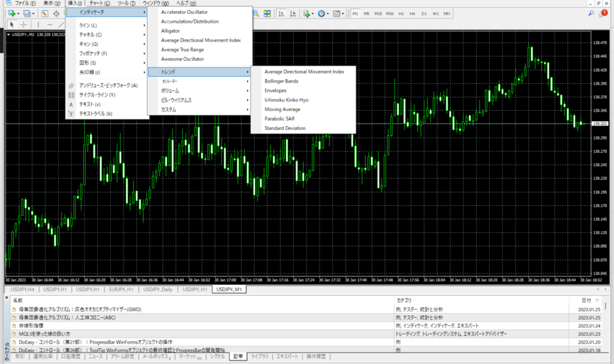Screen dimensions: 614x364
Task: Click the page icon beside 非線形指標
Action: (x=14, y=326)
